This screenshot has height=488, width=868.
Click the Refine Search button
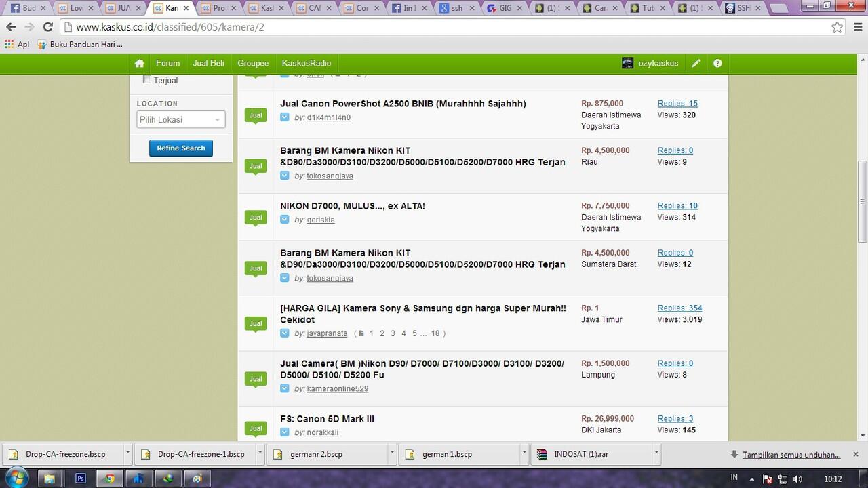click(x=181, y=148)
